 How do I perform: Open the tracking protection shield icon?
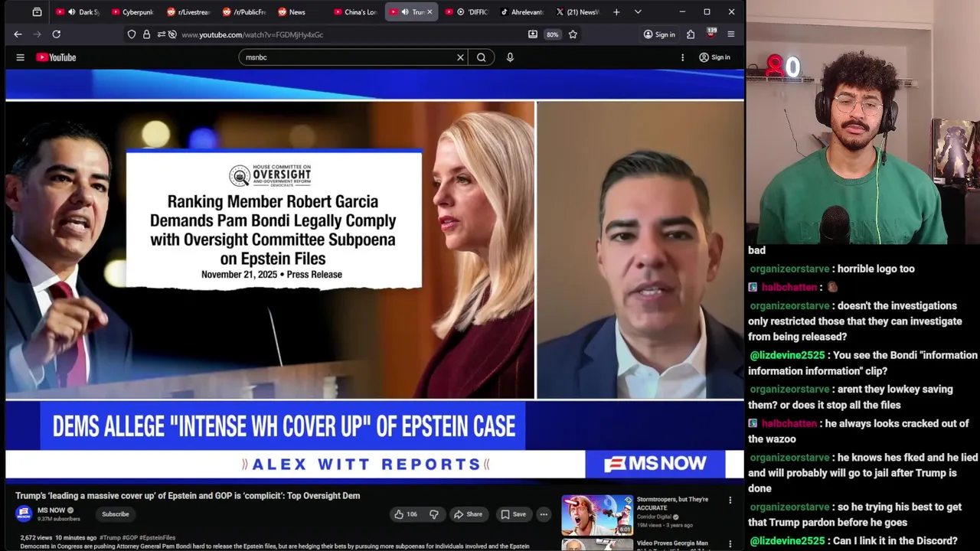[132, 34]
